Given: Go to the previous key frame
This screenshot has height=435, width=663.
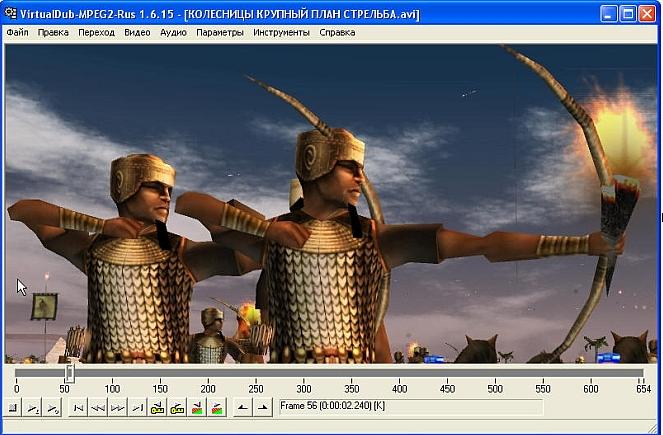Looking at the screenshot, I should coord(157,408).
